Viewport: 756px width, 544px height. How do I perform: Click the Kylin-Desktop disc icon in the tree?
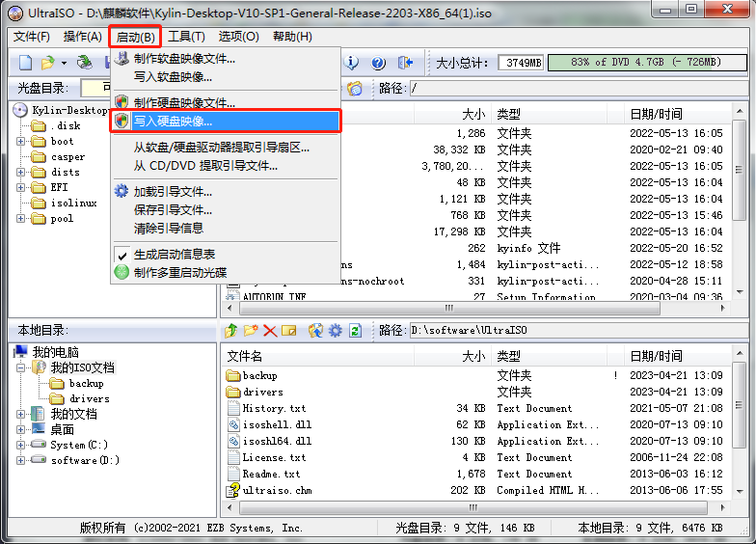tap(20, 110)
